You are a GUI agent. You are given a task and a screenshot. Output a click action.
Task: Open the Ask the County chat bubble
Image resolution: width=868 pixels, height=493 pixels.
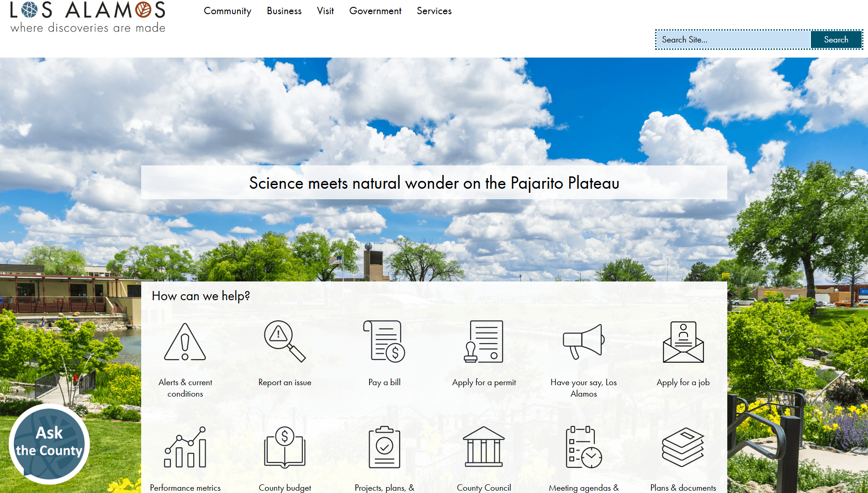pyautogui.click(x=49, y=444)
